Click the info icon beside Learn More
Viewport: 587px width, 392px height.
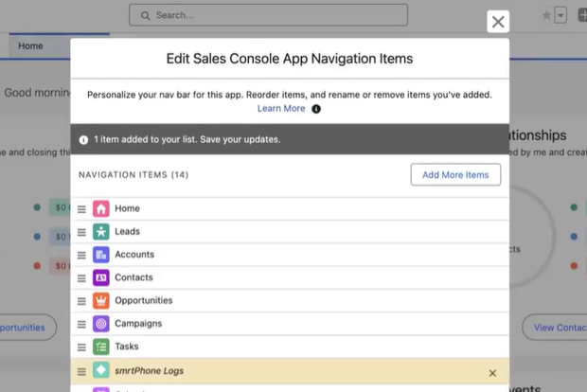point(316,109)
